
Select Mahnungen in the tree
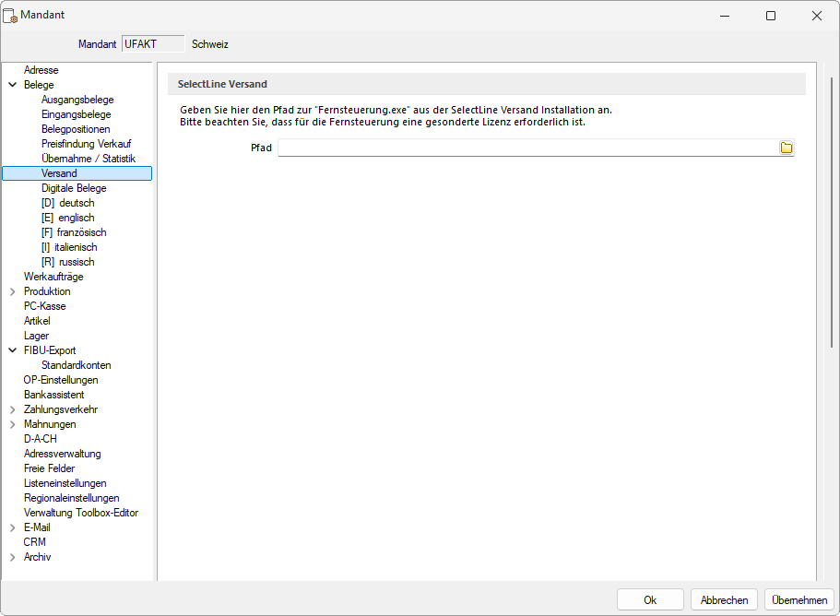[50, 424]
